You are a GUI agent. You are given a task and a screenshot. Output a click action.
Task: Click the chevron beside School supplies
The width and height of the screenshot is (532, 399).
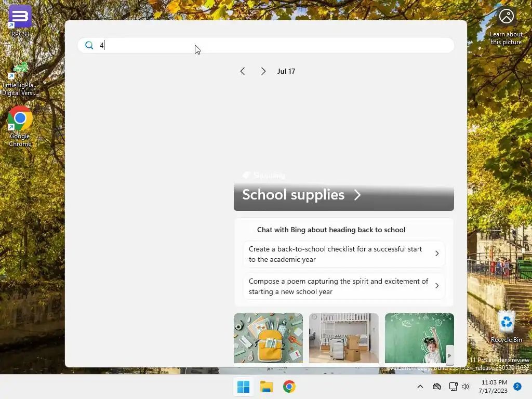(x=357, y=195)
